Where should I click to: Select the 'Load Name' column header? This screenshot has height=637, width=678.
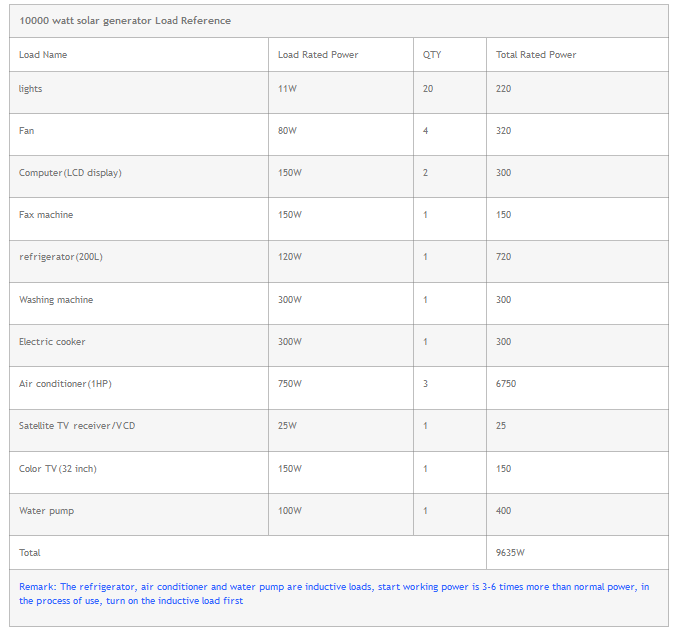click(43, 55)
